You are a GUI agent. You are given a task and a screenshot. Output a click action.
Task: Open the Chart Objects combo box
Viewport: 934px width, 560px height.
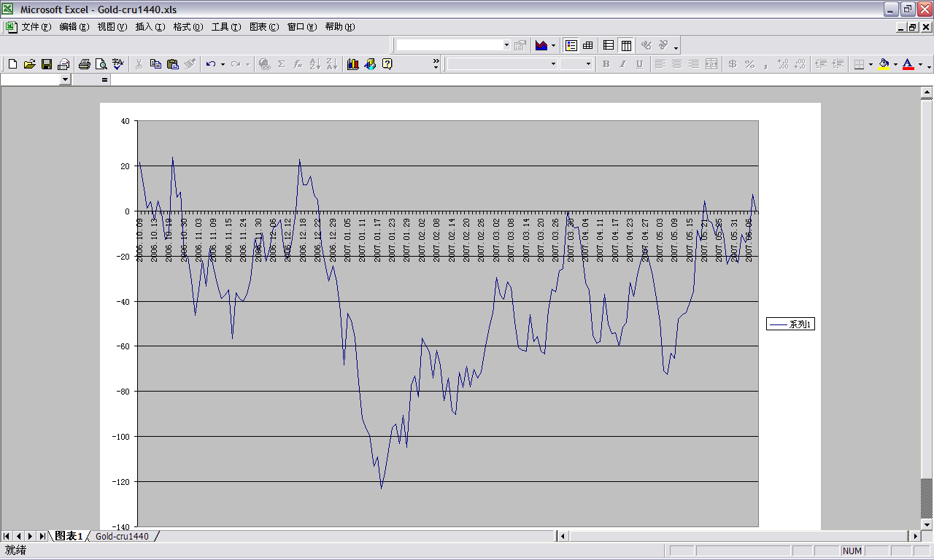pos(506,45)
